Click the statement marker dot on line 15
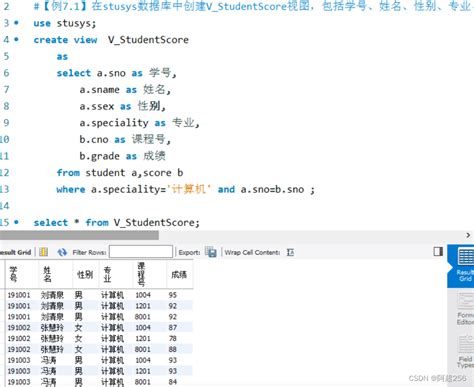 pos(16,222)
